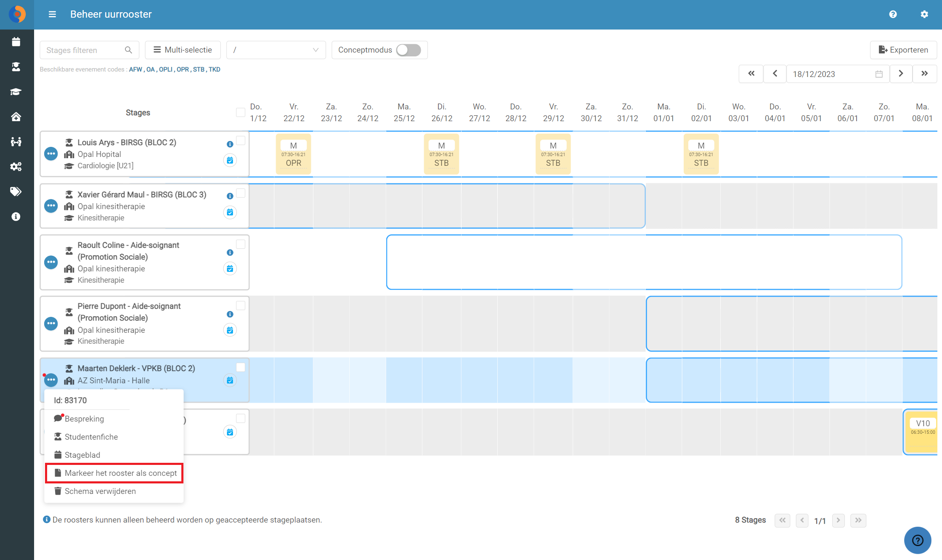942x560 pixels.
Task: Open calendar-check icon for Louis Arys
Action: 230,160
